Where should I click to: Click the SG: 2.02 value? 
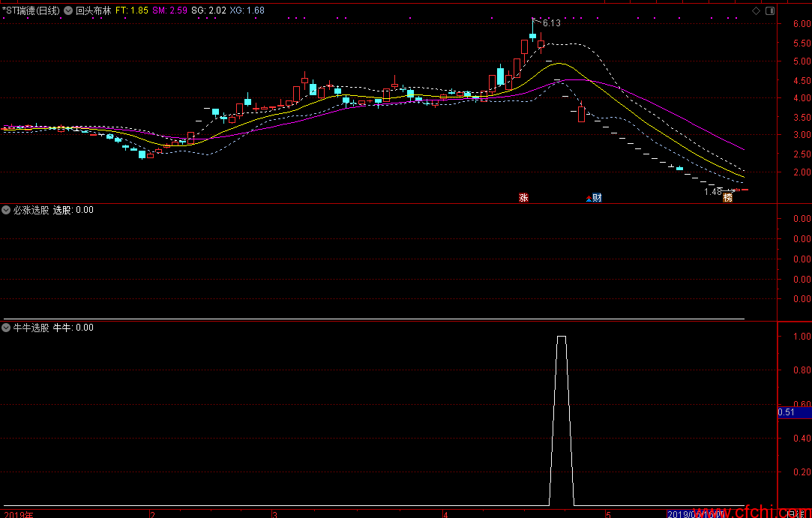(208, 10)
